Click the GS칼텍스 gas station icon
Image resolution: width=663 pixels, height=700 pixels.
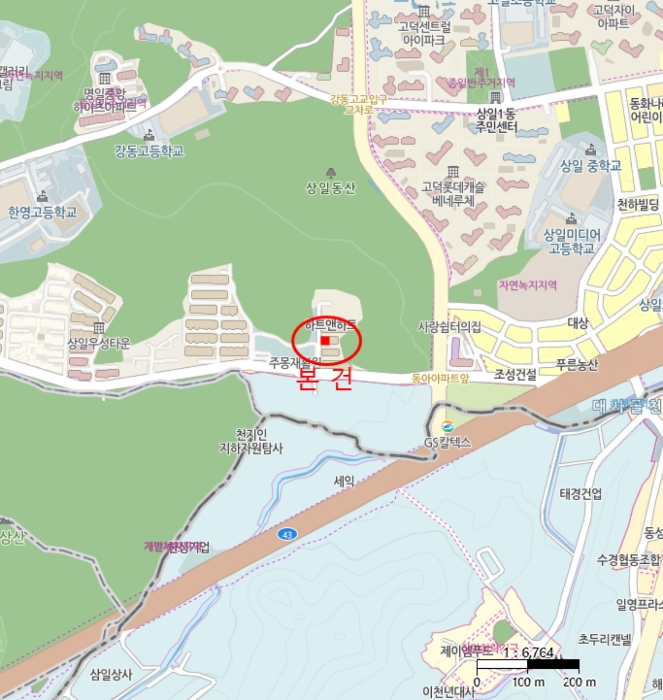click(x=447, y=427)
